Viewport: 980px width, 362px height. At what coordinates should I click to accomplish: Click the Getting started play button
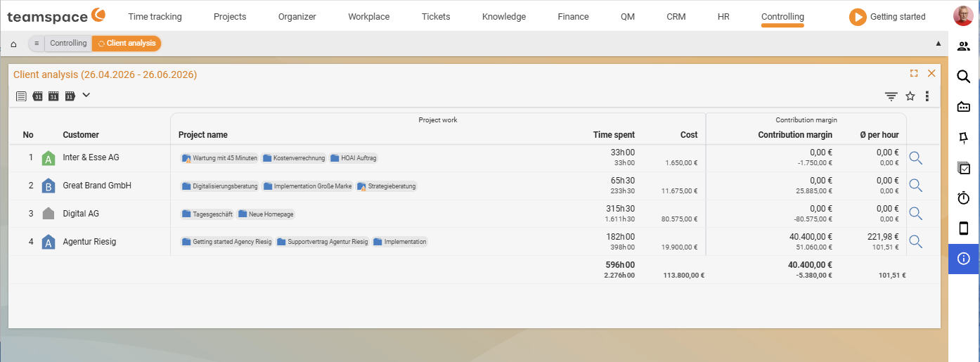coord(858,17)
